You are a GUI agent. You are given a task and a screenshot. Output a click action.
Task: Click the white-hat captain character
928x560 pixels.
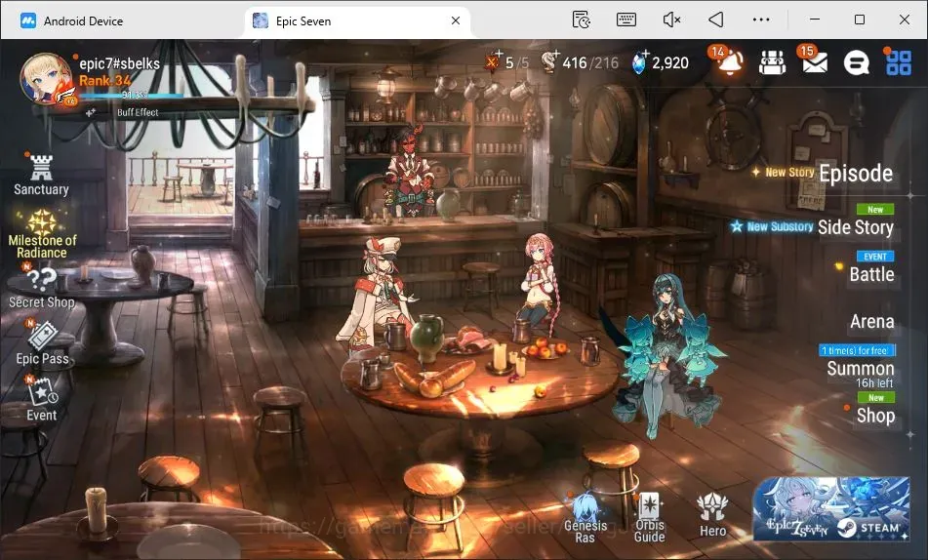(379, 293)
